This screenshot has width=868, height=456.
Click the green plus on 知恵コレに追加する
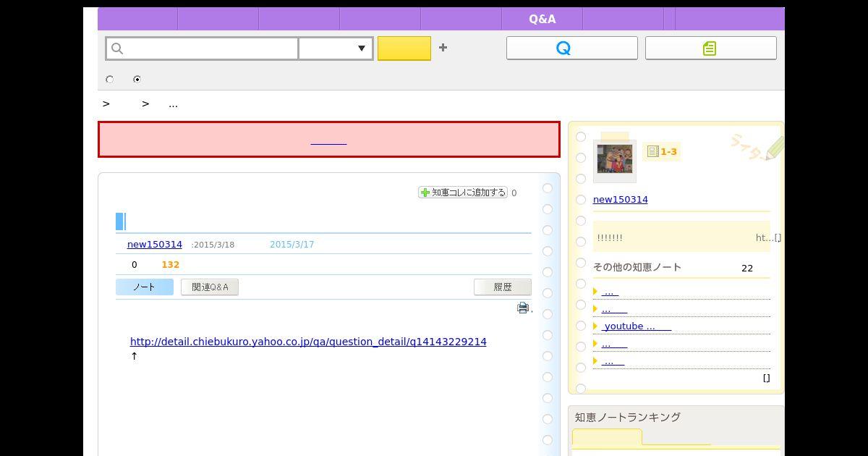tap(425, 193)
